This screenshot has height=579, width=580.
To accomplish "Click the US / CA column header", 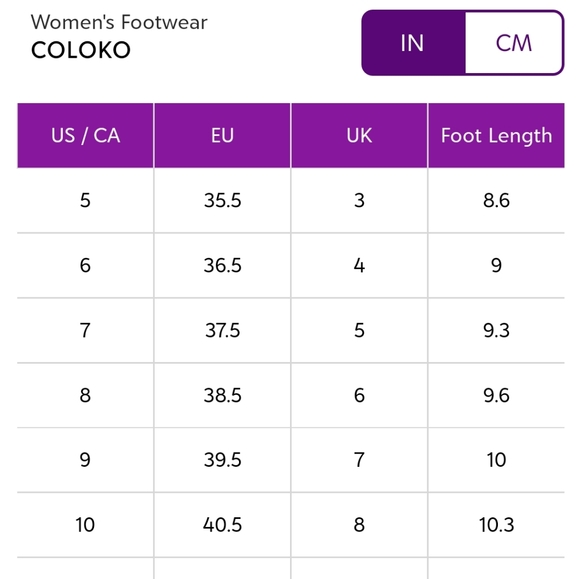I will (x=85, y=135).
